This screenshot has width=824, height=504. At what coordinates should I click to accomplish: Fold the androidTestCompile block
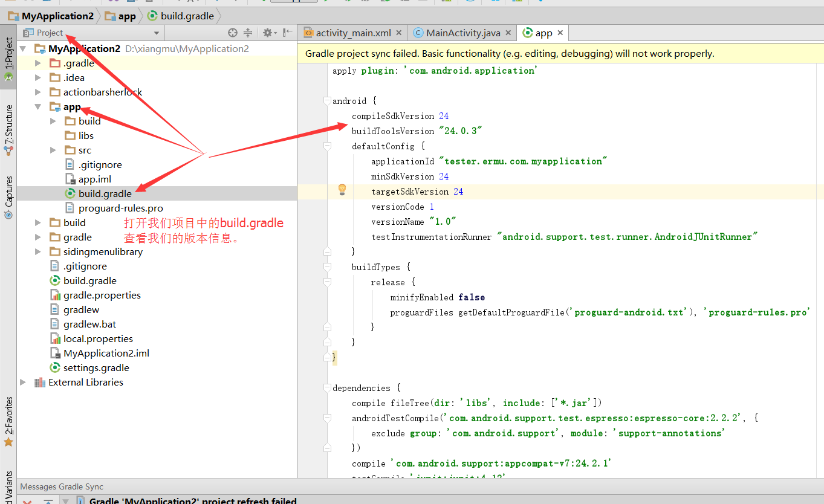pyautogui.click(x=327, y=418)
